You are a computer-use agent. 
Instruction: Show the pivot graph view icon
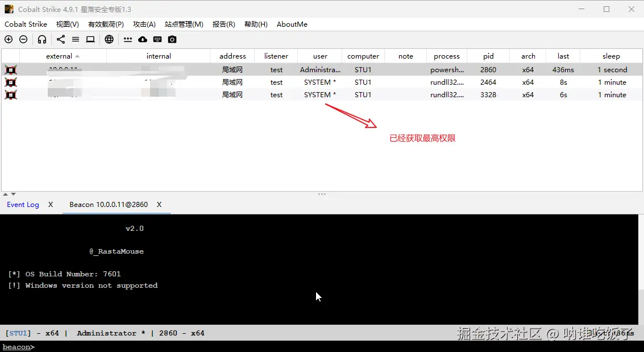tap(61, 39)
